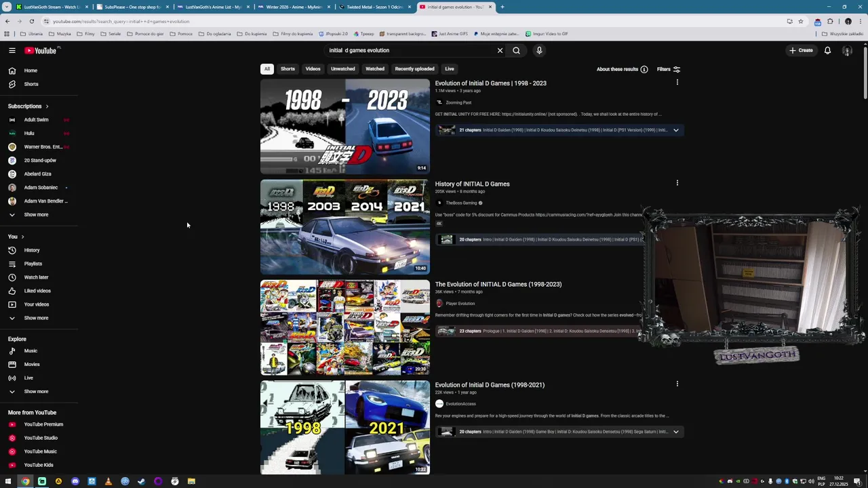
Task: Open more options for 'Evolution of Initial D Games (1998-2021)'
Action: point(677,384)
